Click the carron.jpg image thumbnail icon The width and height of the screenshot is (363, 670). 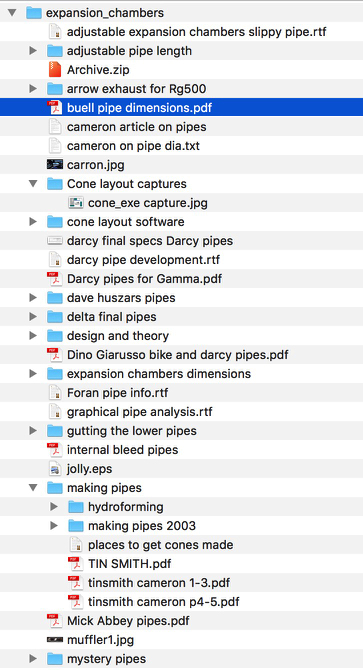point(55,165)
